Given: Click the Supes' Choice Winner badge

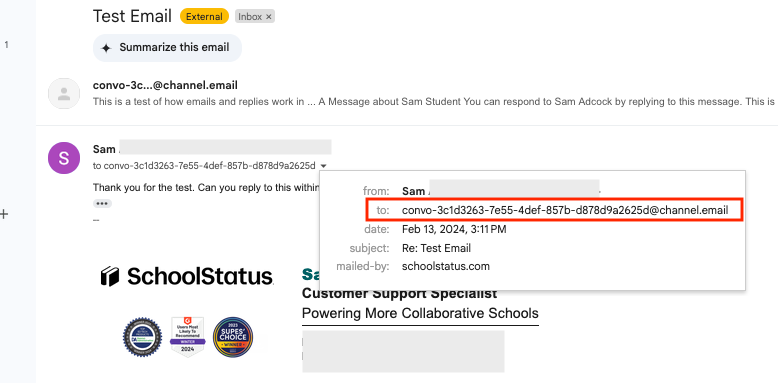Looking at the screenshot, I should pos(233,337).
